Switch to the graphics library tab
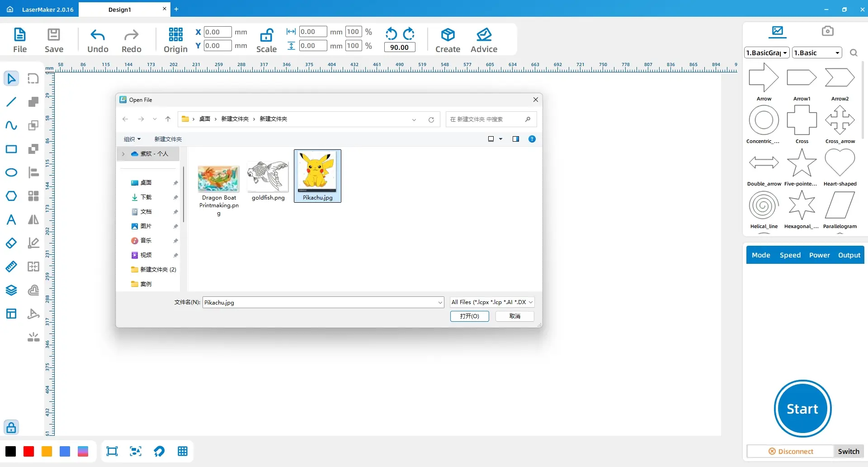Screen dimensions: 868x467 click(778, 31)
